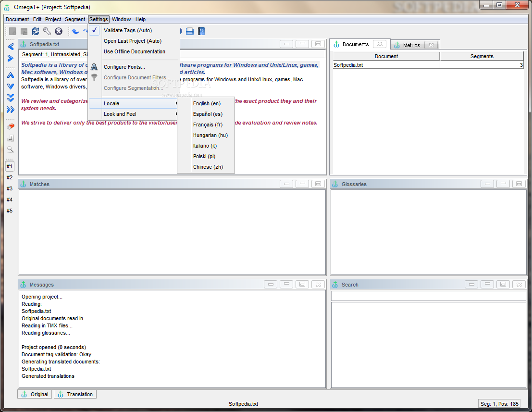Click the Segments column header
Image resolution: width=532 pixels, height=412 pixels.
click(482, 56)
